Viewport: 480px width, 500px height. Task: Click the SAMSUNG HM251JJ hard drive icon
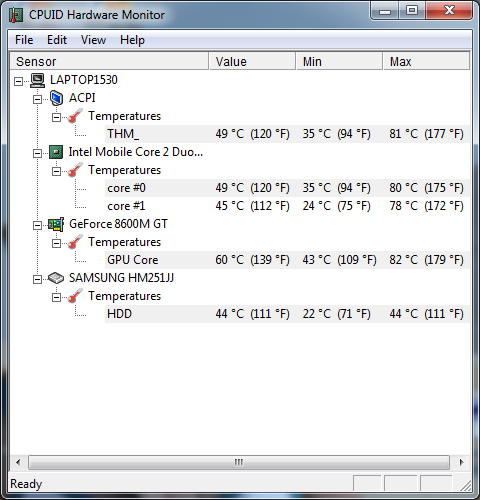(56, 278)
